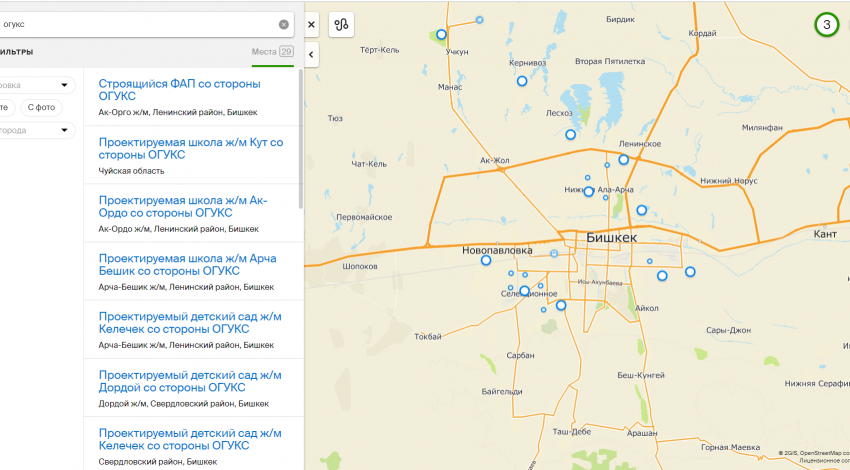Select the map marker at Новопавловка
Image resolution: width=850 pixels, height=470 pixels.
[x=486, y=260]
